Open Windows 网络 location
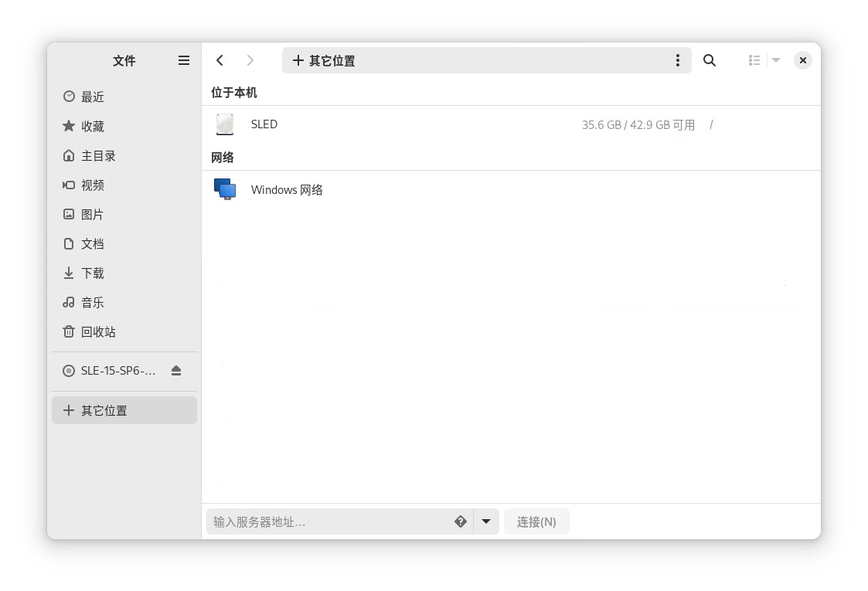Viewport: 868px width, 591px height. [286, 190]
